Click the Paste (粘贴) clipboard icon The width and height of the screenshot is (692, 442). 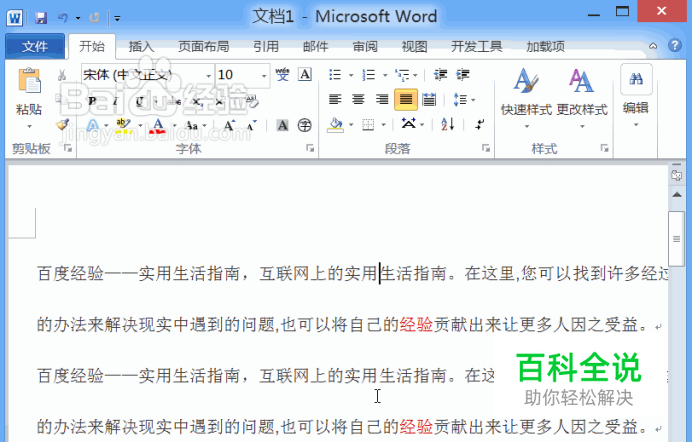[x=29, y=82]
